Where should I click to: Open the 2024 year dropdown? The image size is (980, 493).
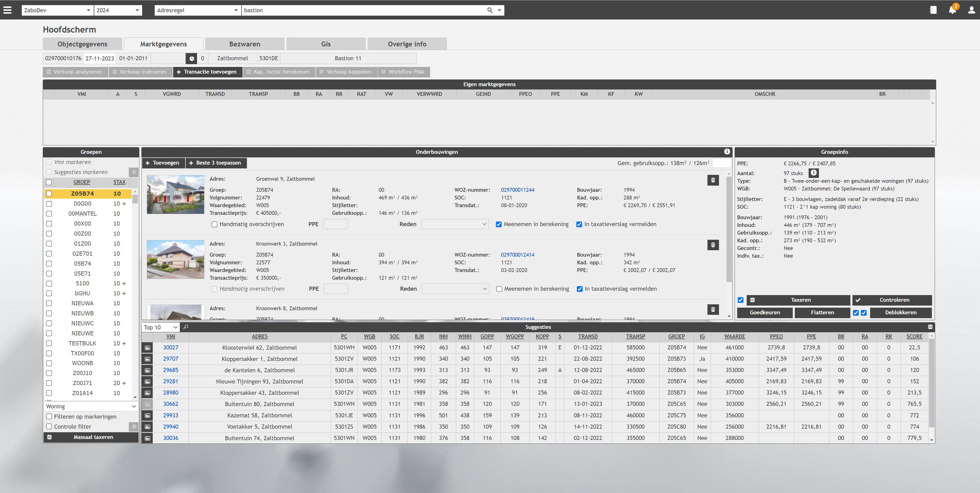(118, 10)
